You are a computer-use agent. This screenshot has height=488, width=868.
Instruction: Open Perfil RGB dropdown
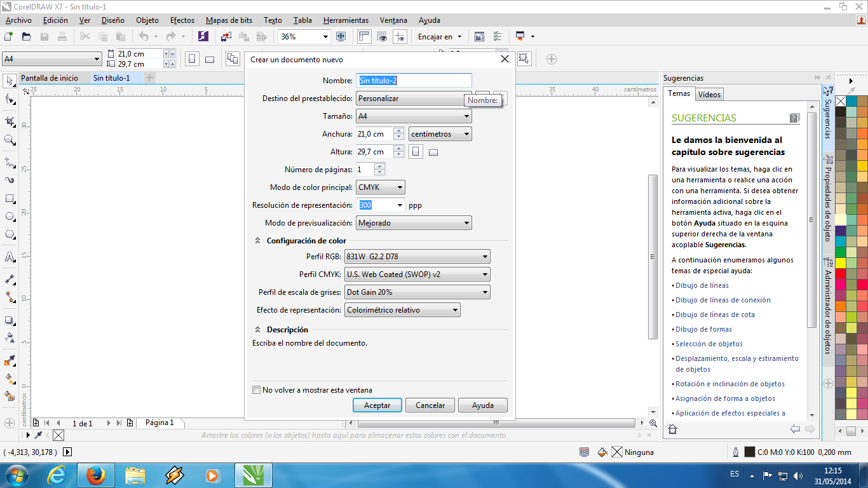pyautogui.click(x=417, y=257)
